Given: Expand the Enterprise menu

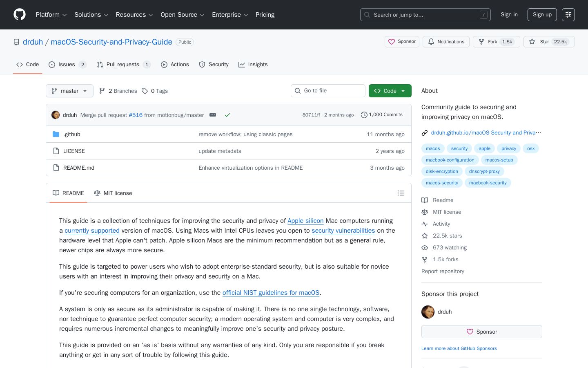Looking at the screenshot, I should point(230,15).
